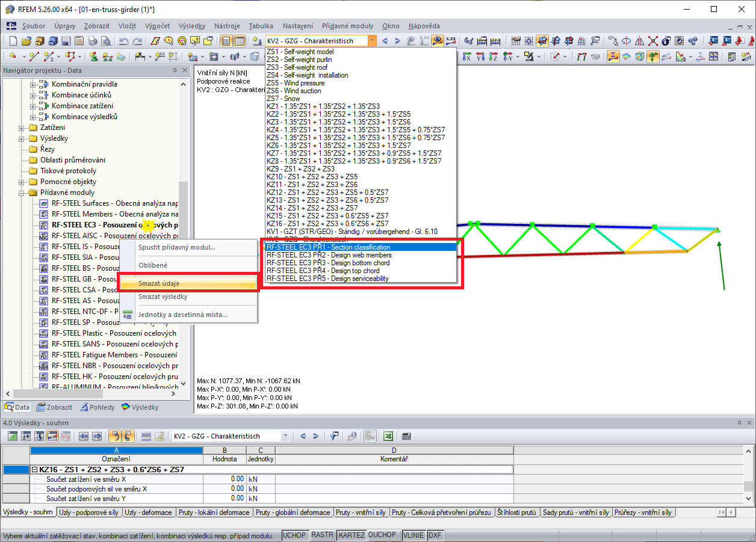This screenshot has height=542, width=756.
Task: Toggle RASTR in status bar
Action: click(x=323, y=535)
